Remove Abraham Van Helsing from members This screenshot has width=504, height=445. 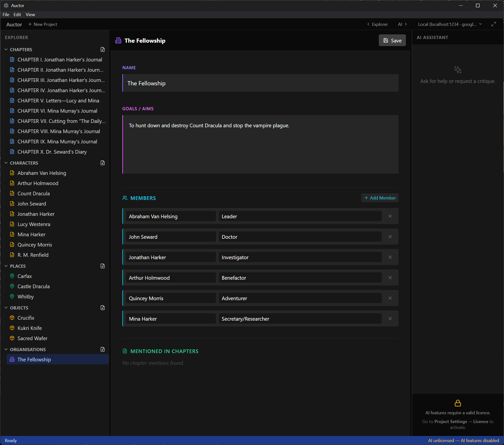pyautogui.click(x=390, y=216)
